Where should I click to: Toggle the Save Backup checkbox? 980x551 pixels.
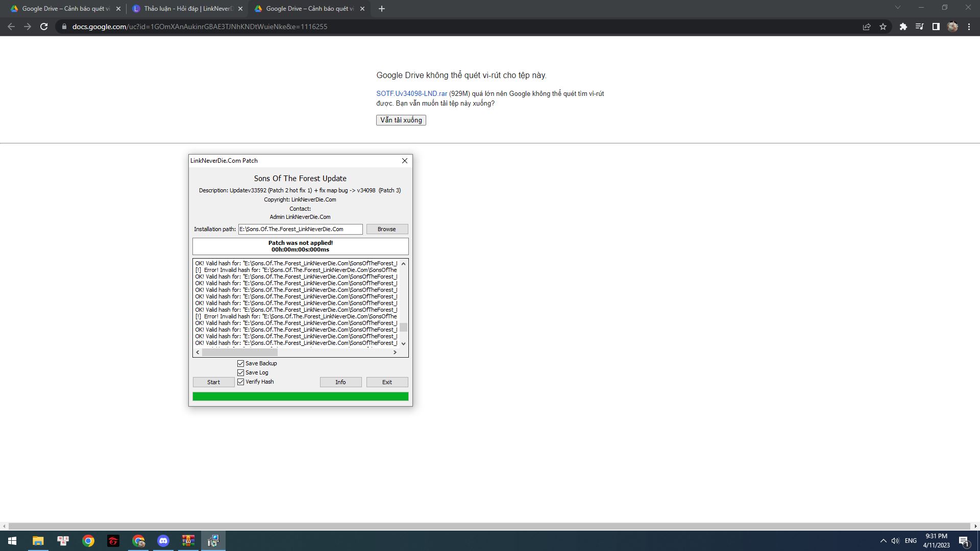tap(240, 364)
